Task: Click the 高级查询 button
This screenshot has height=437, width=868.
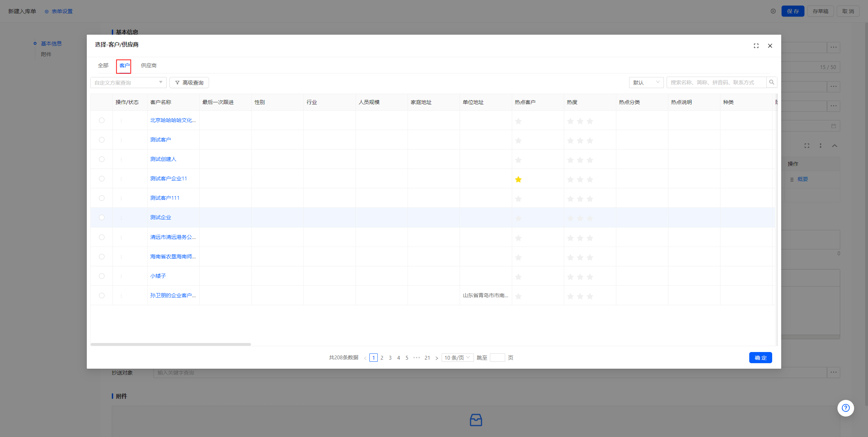Action: point(189,83)
